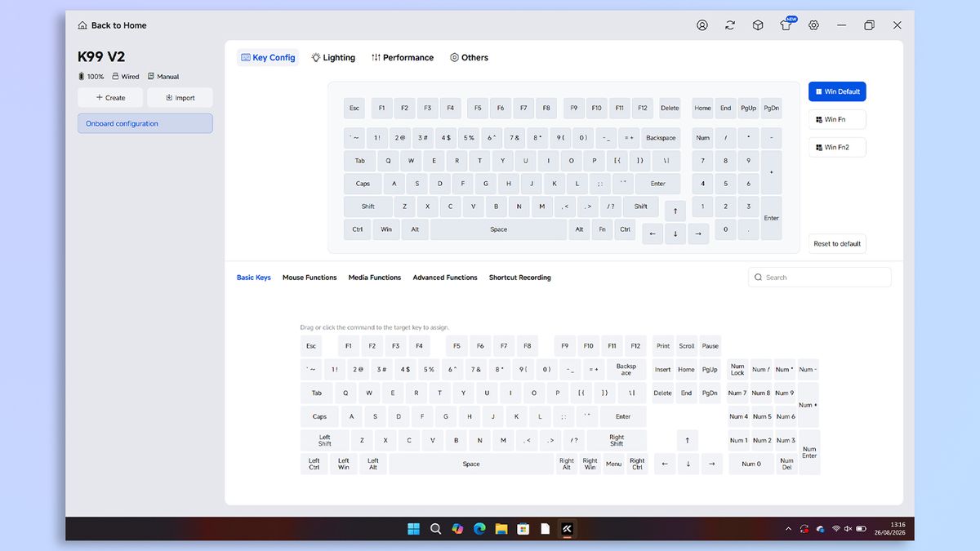Choose the Num 0 command key
Viewport: 980px width, 551px height.
point(751,464)
